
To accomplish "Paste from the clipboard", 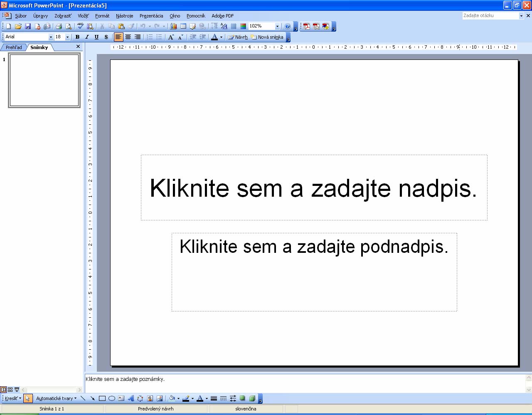I will [x=121, y=26].
